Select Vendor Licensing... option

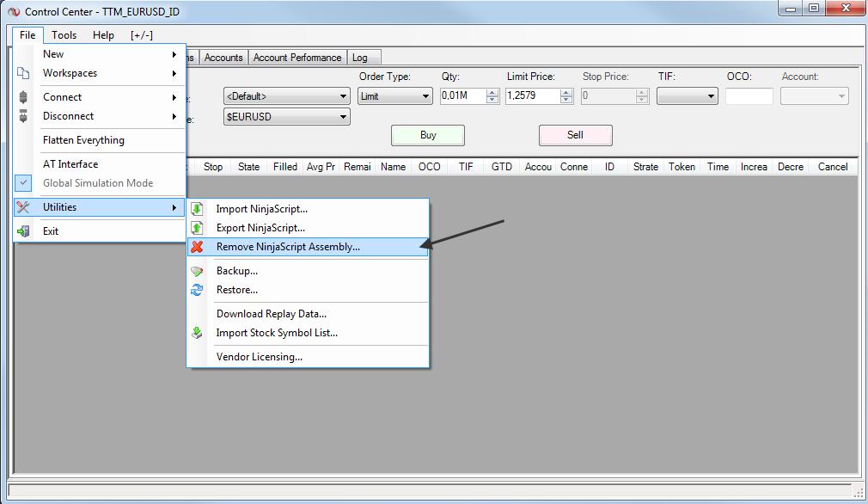click(x=309, y=357)
